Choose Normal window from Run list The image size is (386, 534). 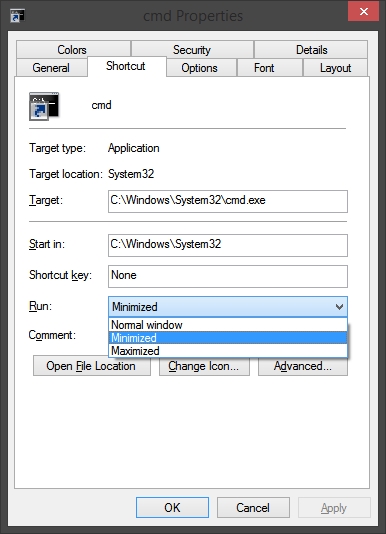pyautogui.click(x=228, y=325)
